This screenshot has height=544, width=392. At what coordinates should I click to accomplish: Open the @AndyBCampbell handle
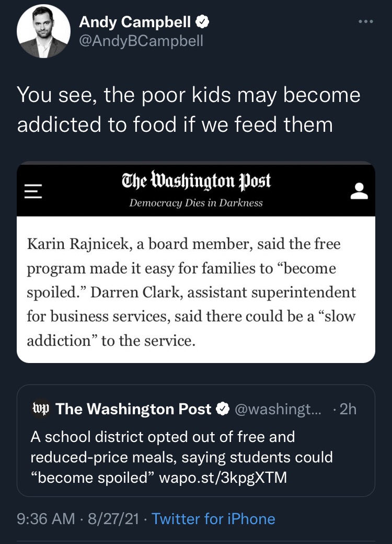(141, 40)
